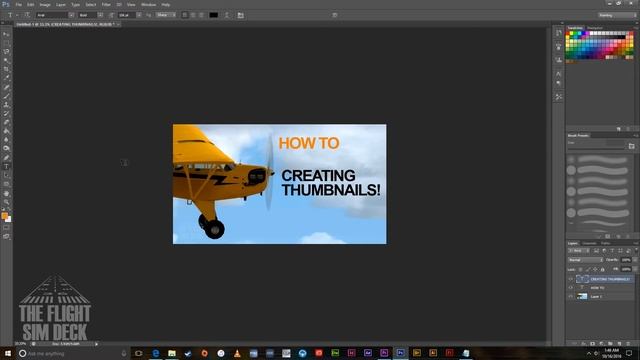Open the layer blend mode dropdown
The image size is (640, 360).
click(585, 260)
